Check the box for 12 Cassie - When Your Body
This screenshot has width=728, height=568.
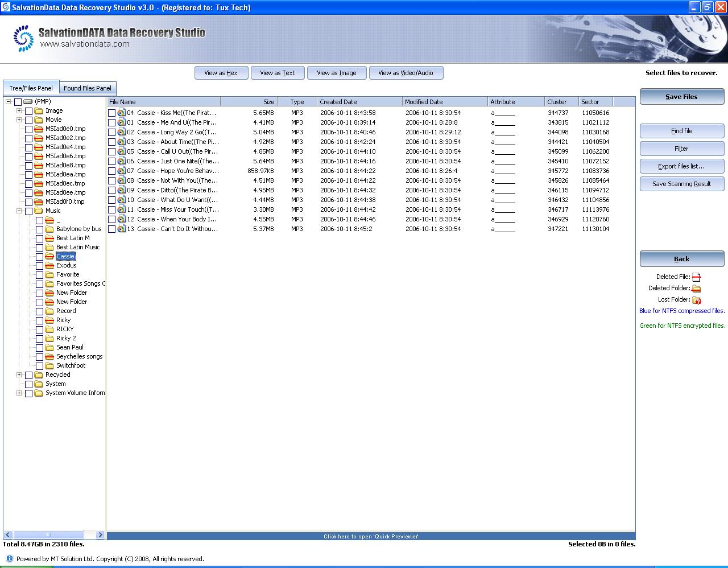coord(112,220)
